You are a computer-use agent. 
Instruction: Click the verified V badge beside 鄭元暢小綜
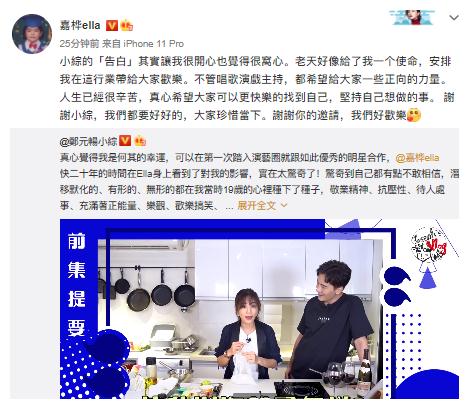coord(125,141)
